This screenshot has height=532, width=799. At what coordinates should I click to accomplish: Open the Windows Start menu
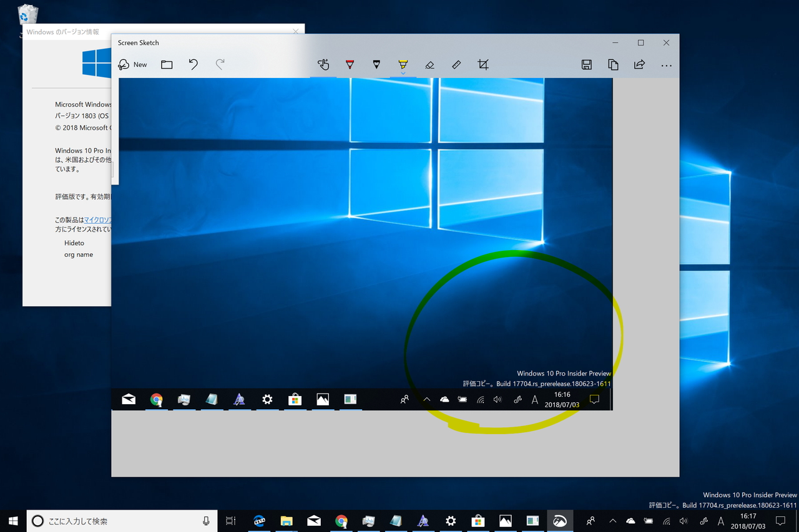pyautogui.click(x=13, y=521)
